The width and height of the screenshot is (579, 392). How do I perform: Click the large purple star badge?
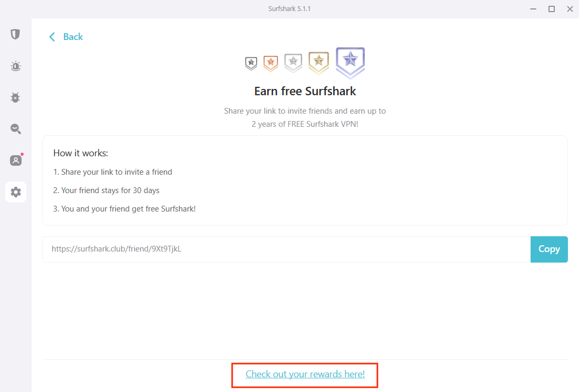[350, 63]
